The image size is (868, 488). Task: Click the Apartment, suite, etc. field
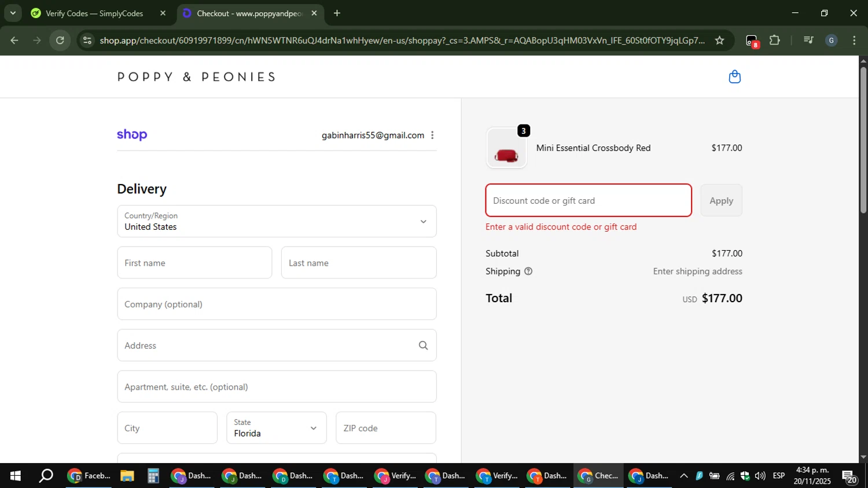click(x=277, y=387)
